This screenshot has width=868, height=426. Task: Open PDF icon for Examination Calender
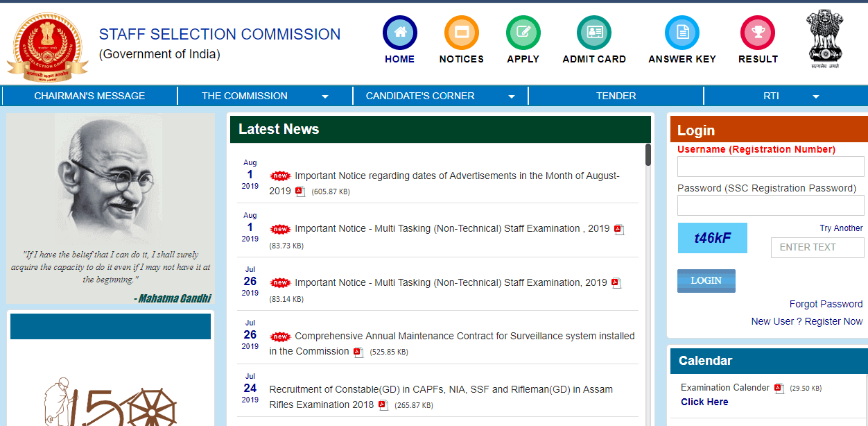coord(779,389)
